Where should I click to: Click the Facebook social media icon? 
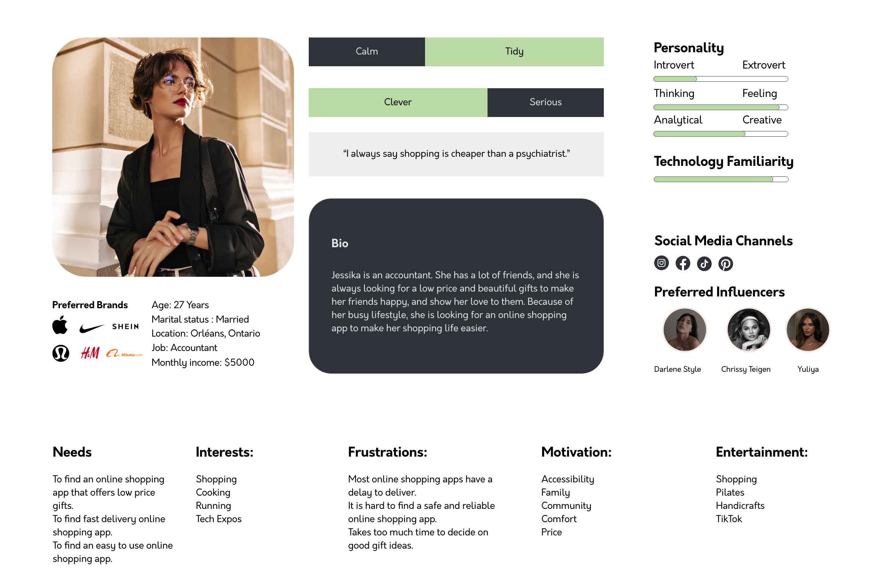[x=683, y=264]
